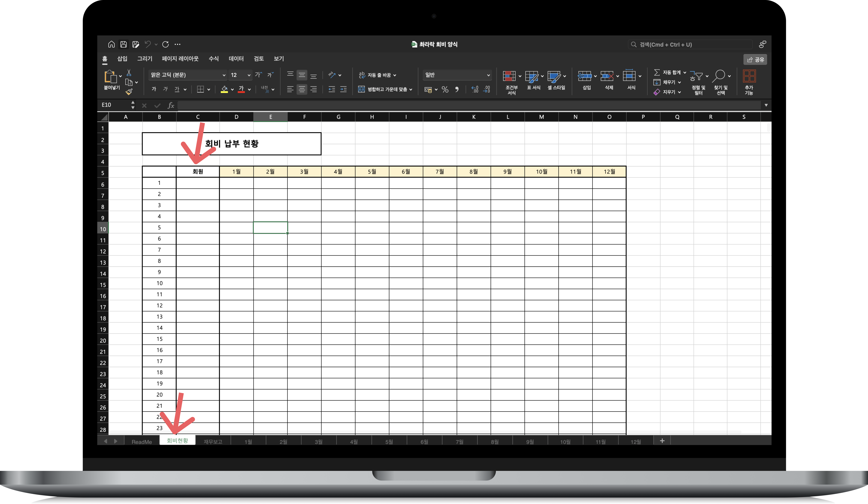Click the Redo icon
Image resolution: width=868 pixels, height=504 pixels.
(166, 44)
